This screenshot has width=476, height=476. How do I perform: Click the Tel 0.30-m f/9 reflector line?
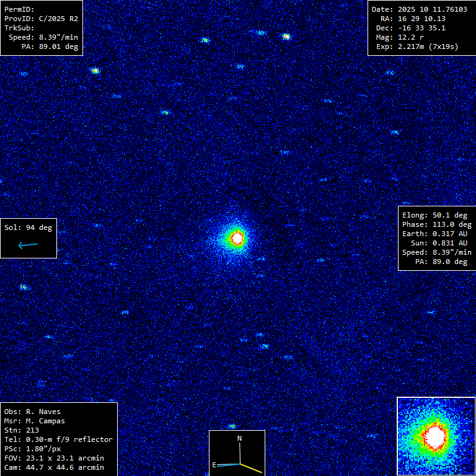click(x=58, y=439)
